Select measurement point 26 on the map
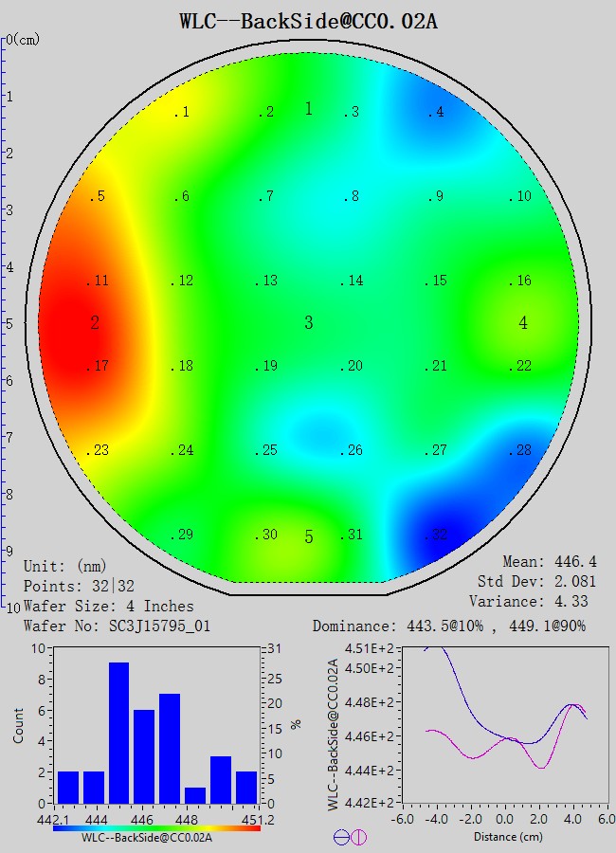616x853 pixels. pos(352,450)
